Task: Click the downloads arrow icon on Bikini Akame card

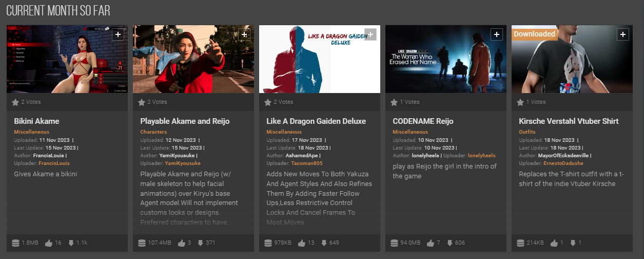Action: pos(71,243)
